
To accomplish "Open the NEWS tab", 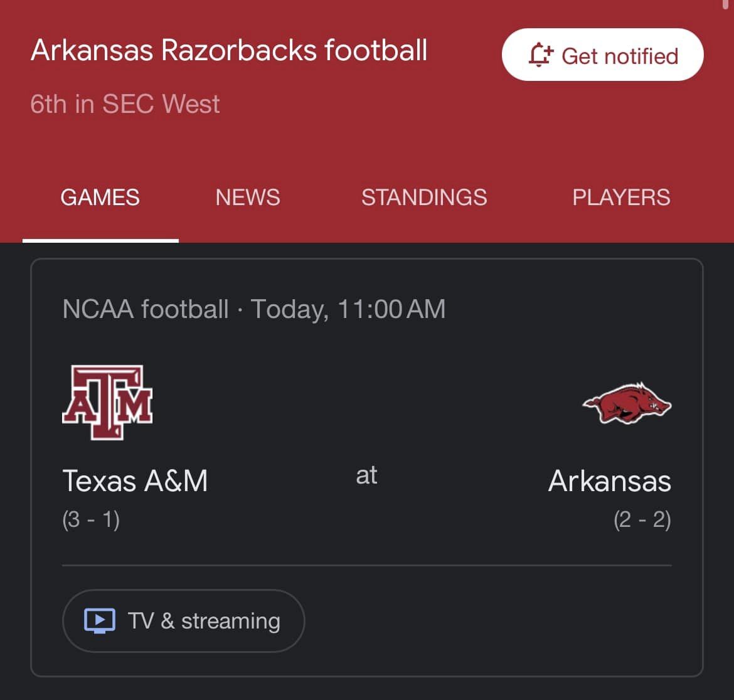I will [248, 198].
